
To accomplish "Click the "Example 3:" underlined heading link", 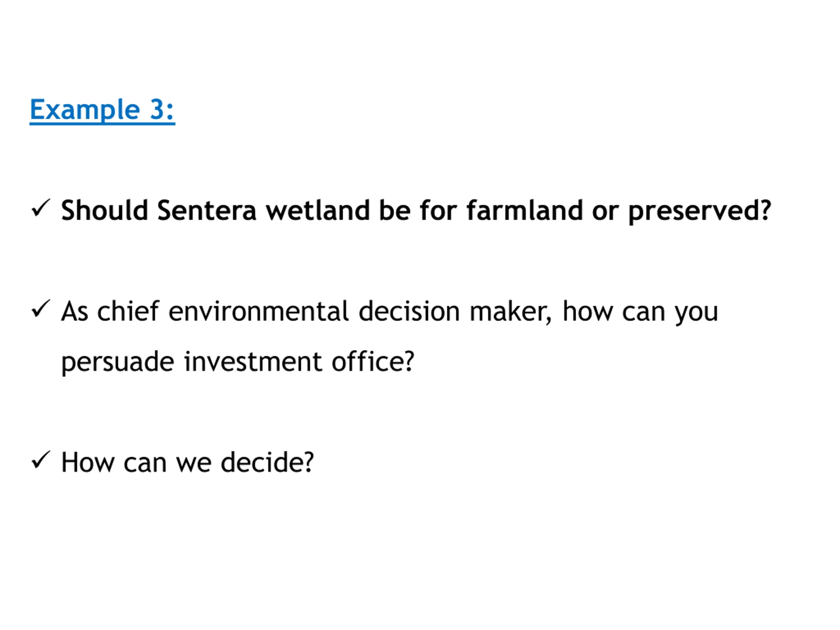I will [x=102, y=110].
